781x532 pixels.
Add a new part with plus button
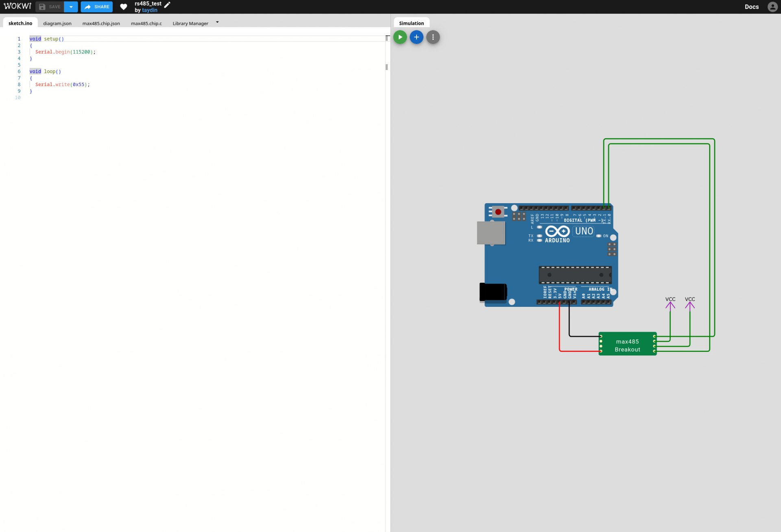click(x=416, y=37)
